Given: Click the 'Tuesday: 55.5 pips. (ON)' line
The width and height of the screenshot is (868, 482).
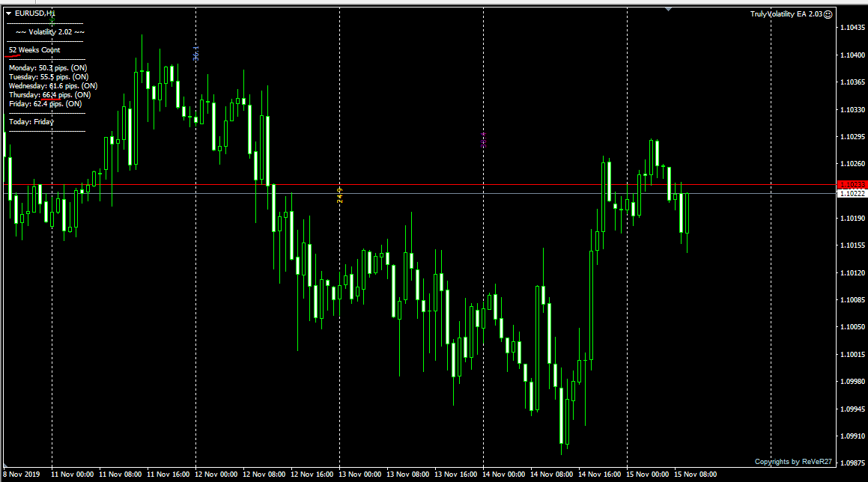Looking at the screenshot, I should (x=49, y=77).
